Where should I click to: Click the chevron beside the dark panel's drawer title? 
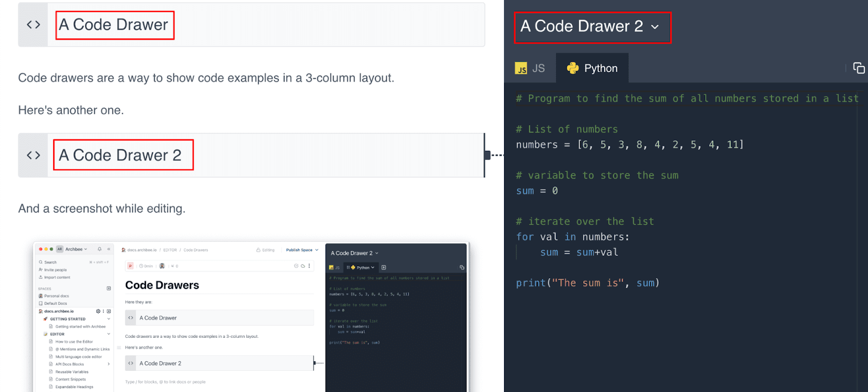tap(655, 27)
